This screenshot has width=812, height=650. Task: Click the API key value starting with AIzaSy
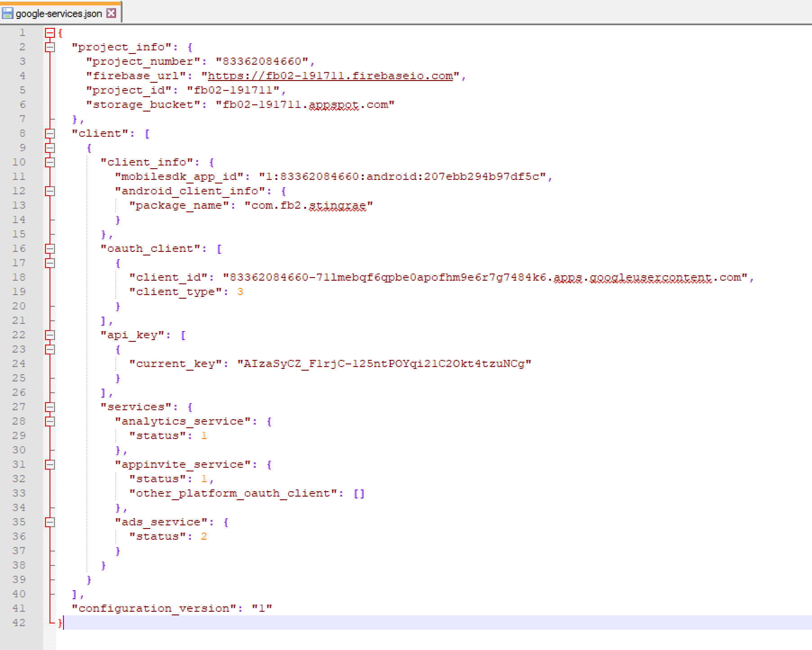click(384, 364)
